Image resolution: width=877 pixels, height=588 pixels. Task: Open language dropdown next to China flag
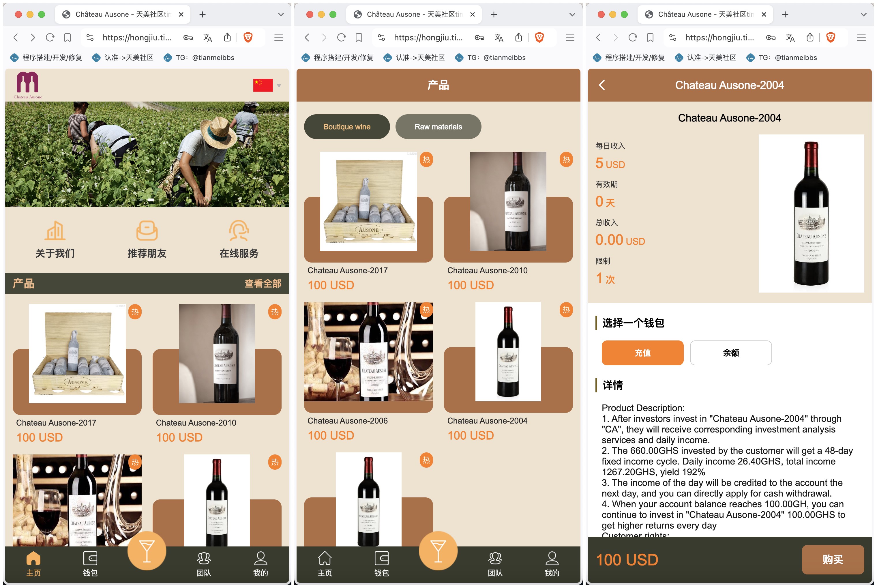279,85
